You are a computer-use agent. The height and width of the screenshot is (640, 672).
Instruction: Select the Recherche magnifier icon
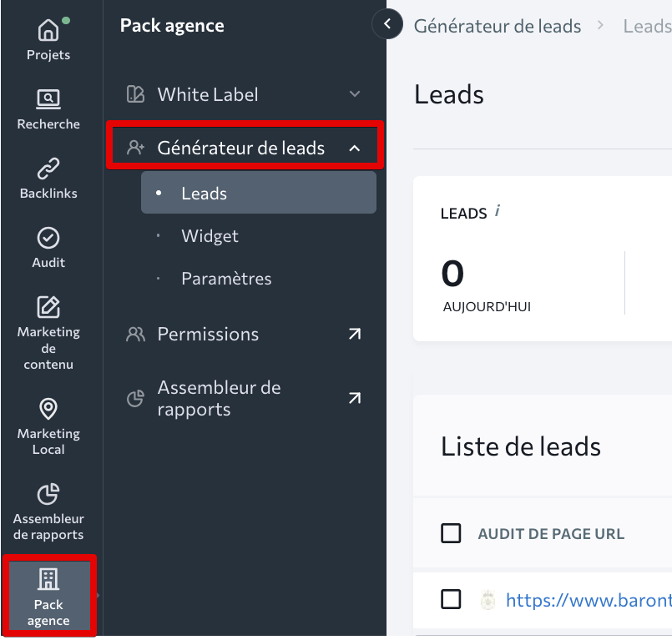point(48,100)
